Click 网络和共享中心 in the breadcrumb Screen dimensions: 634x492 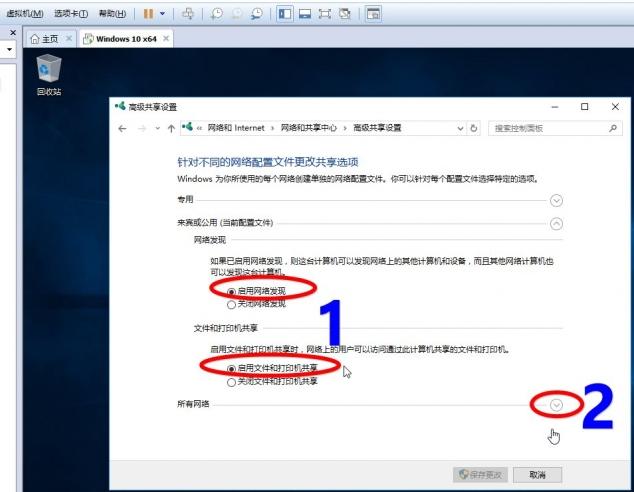pos(309,128)
